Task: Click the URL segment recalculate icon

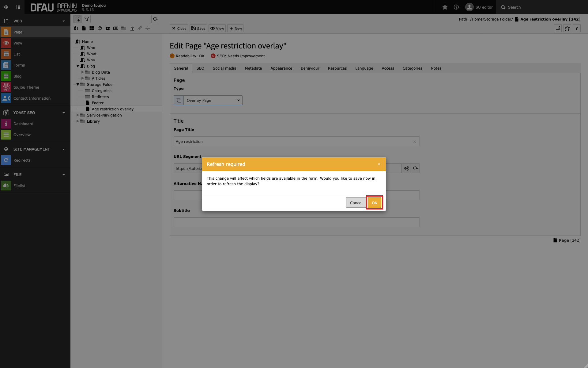Action: click(x=415, y=168)
